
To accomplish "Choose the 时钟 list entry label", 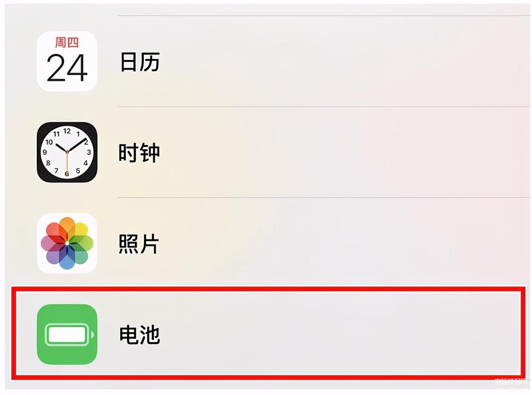I will [x=139, y=153].
